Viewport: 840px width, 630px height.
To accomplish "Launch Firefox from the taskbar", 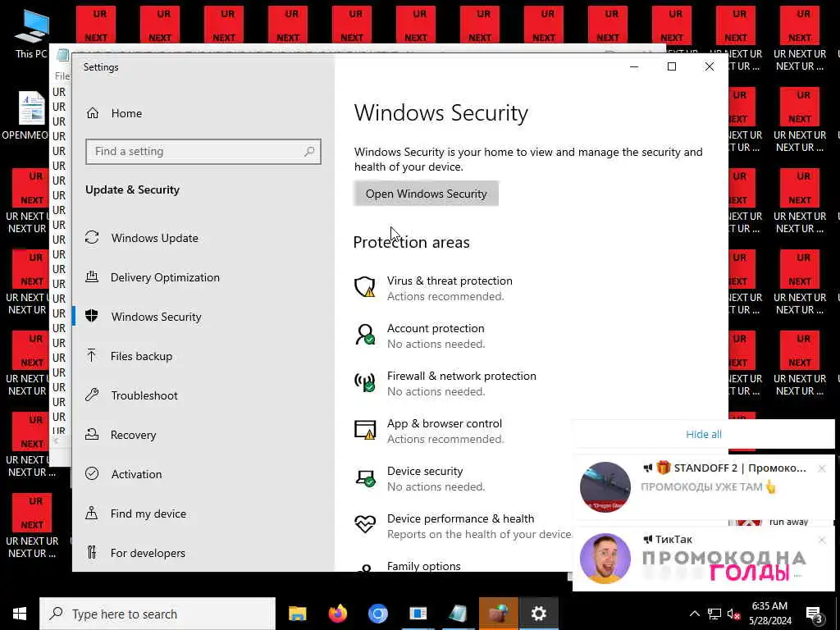I will (x=337, y=614).
